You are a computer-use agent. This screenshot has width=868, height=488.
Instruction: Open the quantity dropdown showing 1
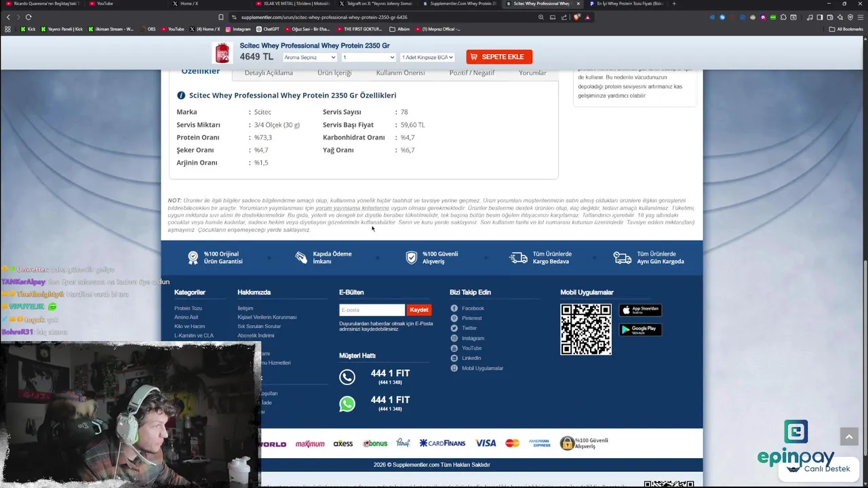[x=368, y=58]
